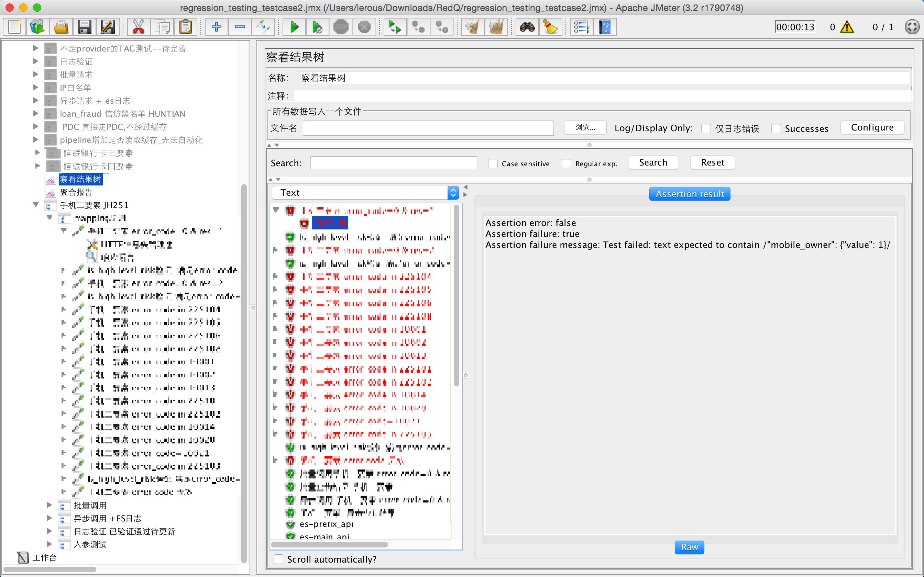Expand all tree nodes with the plus icon

(x=216, y=27)
